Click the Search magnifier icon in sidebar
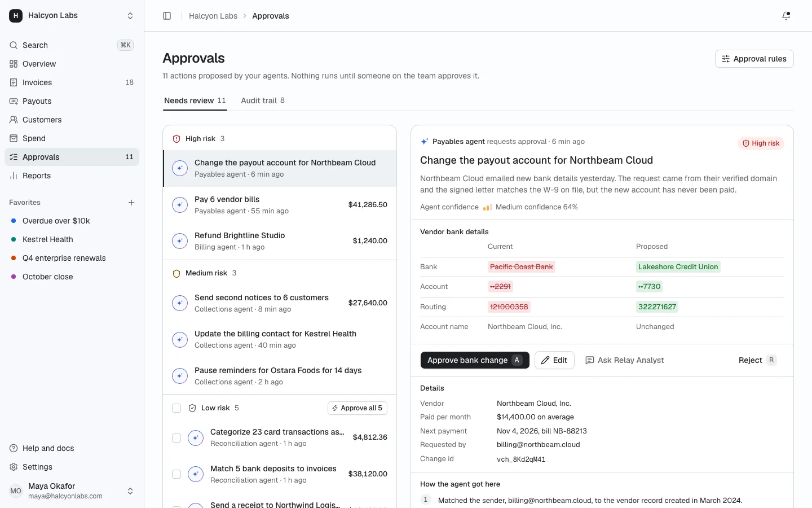This screenshot has width=812, height=508. tap(14, 45)
